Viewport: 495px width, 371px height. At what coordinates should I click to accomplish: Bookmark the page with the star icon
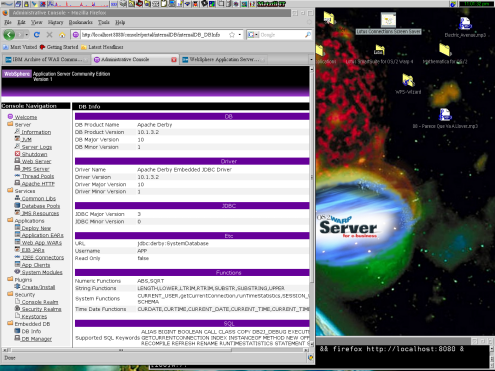[x=232, y=35]
